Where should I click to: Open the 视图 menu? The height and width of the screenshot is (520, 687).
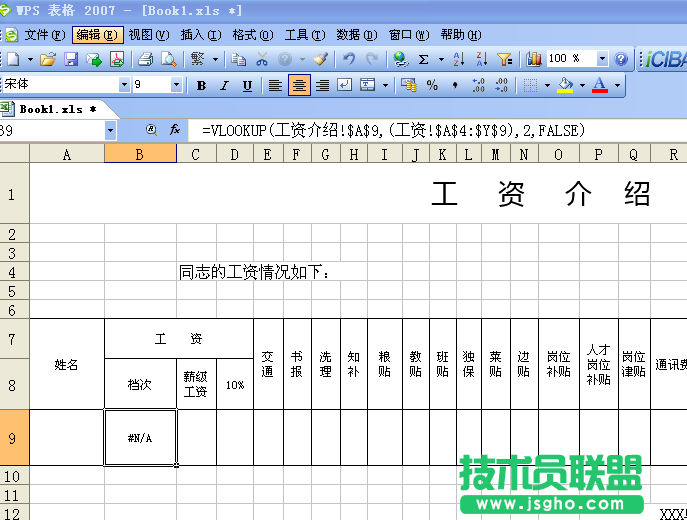click(x=149, y=35)
